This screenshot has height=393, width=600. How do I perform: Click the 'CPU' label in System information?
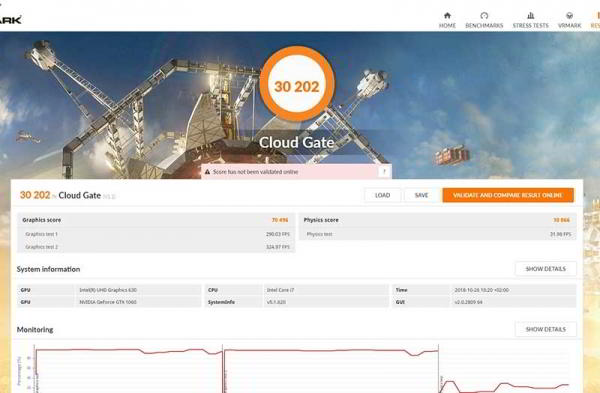pos(213,290)
